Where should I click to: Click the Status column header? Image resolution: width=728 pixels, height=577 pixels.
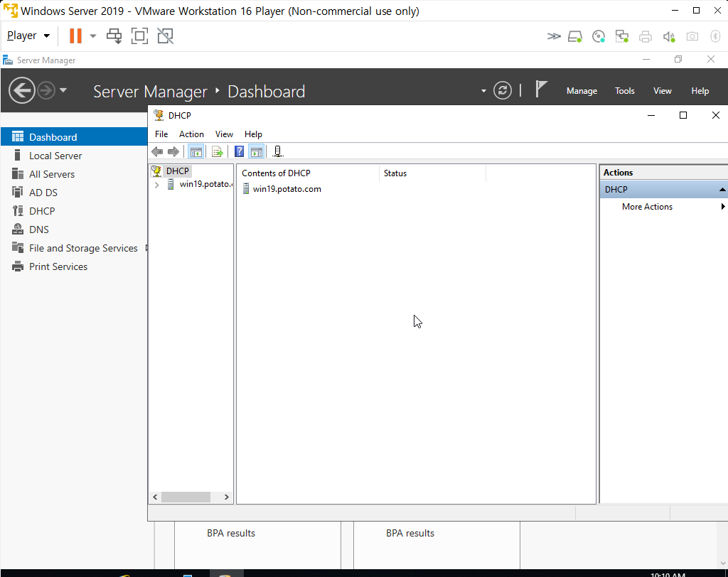click(432, 173)
